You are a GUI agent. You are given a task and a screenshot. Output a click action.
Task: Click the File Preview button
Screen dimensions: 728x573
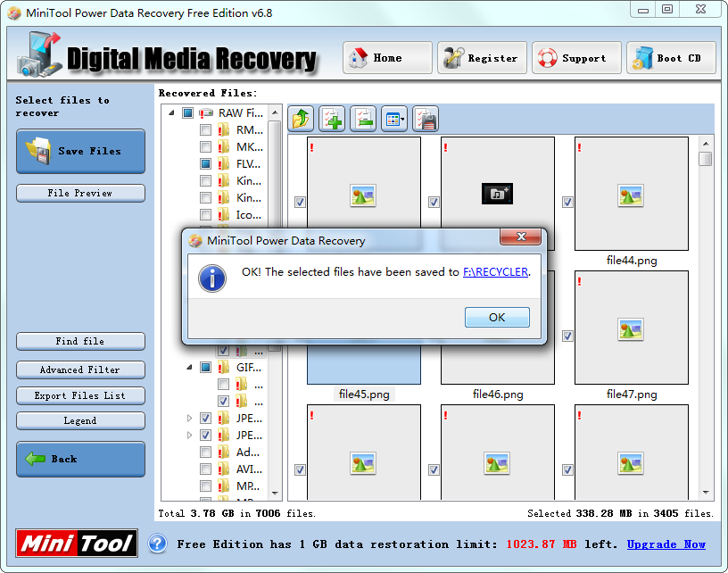[x=81, y=193]
